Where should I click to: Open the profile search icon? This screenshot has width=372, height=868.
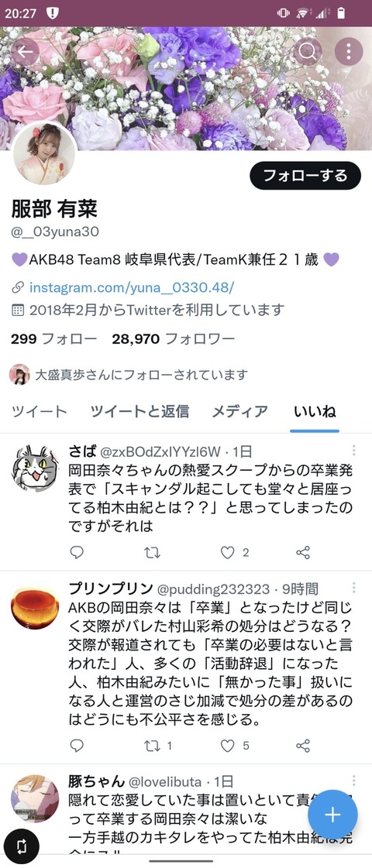tap(307, 52)
